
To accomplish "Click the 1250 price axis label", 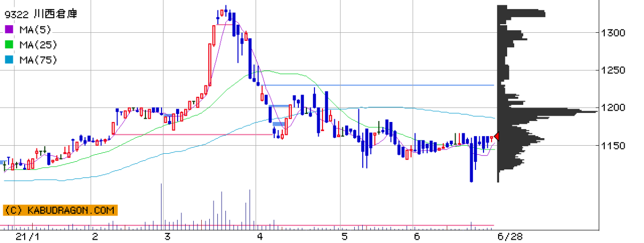I will (x=613, y=70).
